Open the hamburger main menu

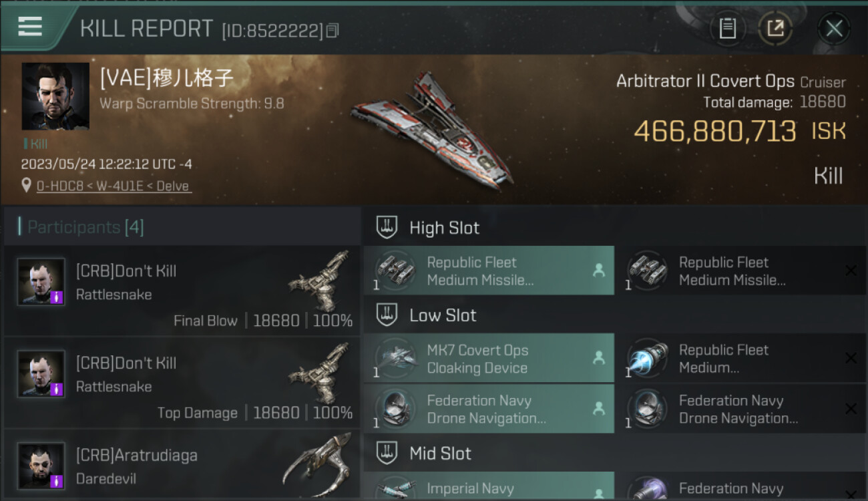pyautogui.click(x=30, y=27)
